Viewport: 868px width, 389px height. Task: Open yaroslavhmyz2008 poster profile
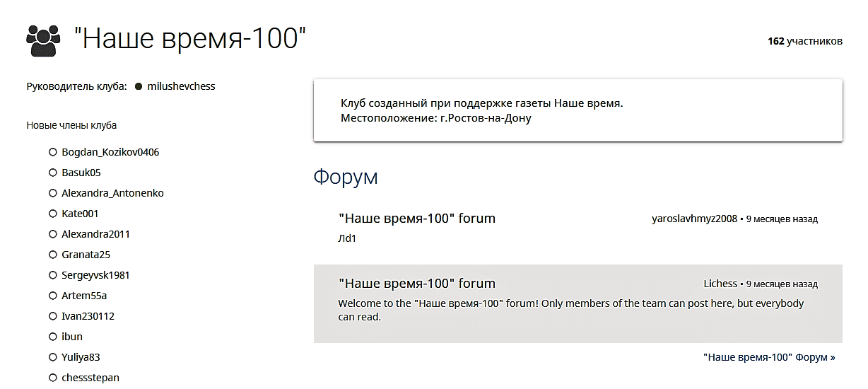click(694, 219)
